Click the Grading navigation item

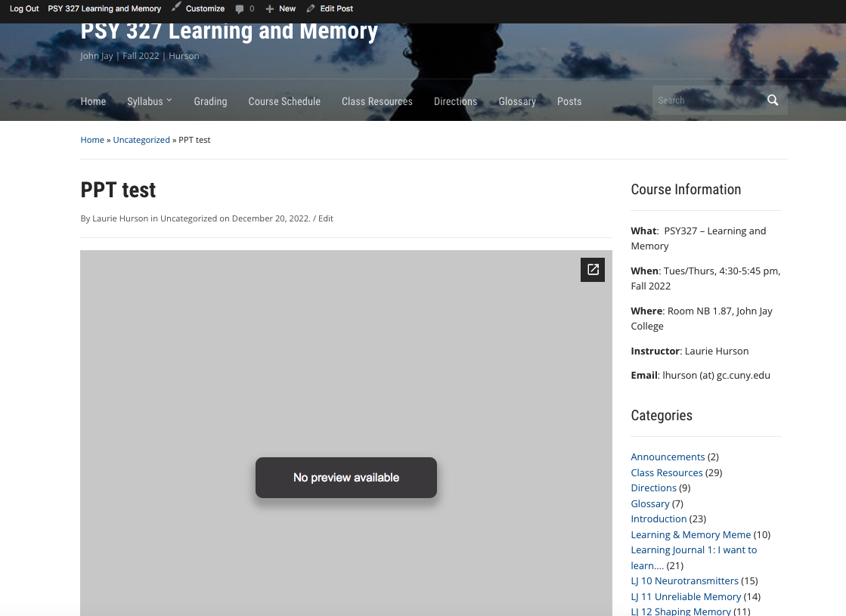tap(210, 101)
